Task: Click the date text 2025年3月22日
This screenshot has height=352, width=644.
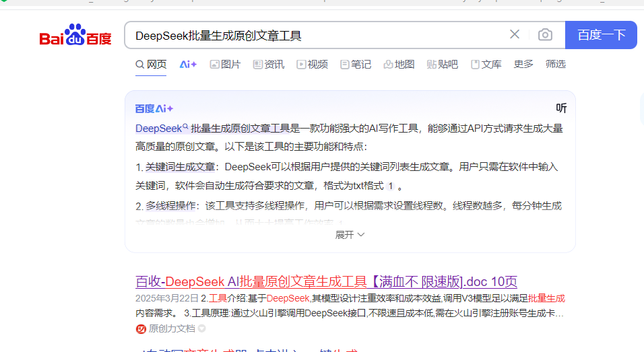Action: (x=167, y=298)
